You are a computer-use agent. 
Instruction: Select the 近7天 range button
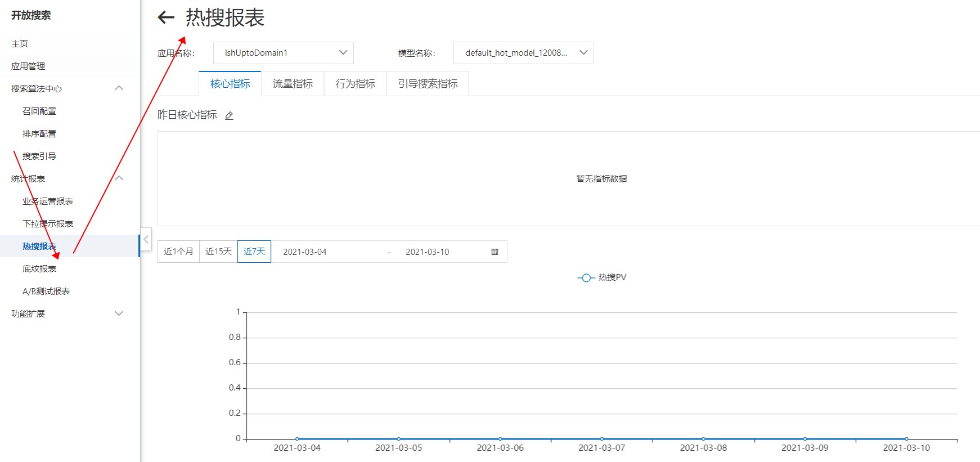254,252
